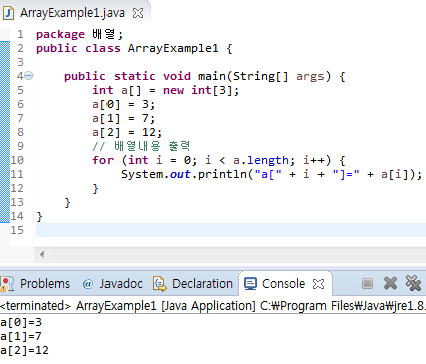Click console output 'a[1]=7'
This screenshot has height=364, width=426.
(x=21, y=336)
